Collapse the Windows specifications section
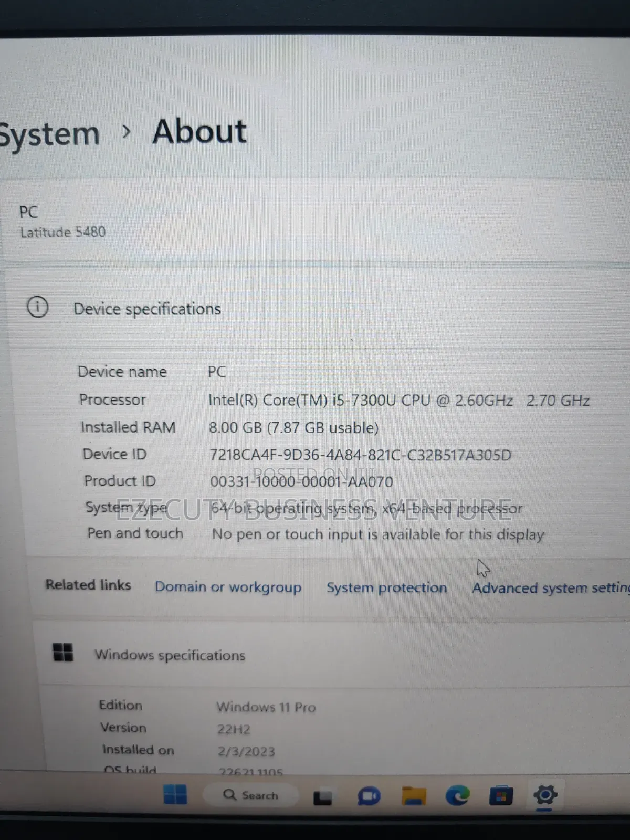 click(333, 655)
